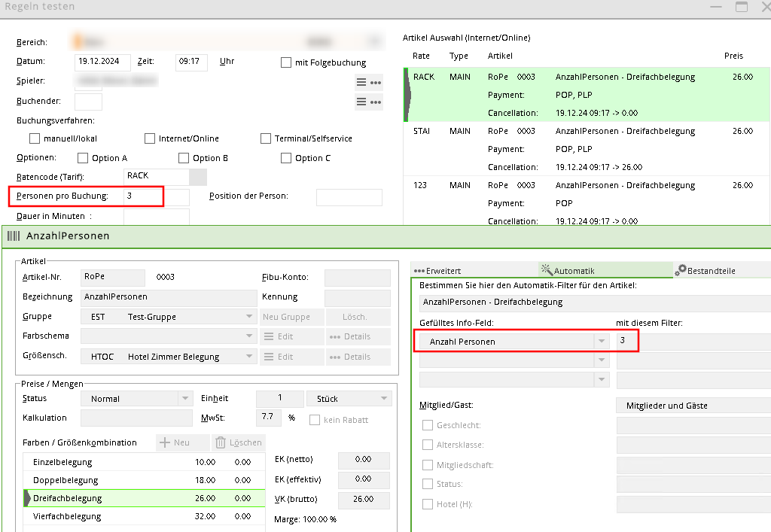Switch to the Erweitert tab

[438, 270]
